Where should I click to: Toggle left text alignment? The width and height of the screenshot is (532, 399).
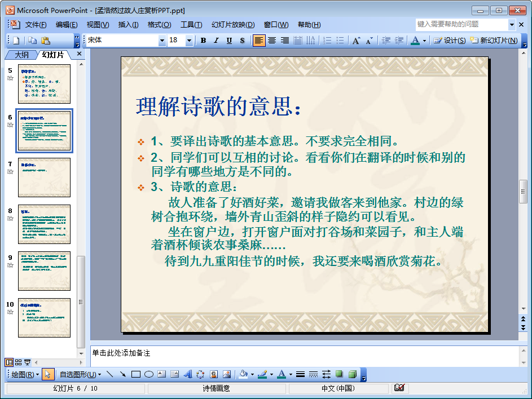(x=259, y=41)
